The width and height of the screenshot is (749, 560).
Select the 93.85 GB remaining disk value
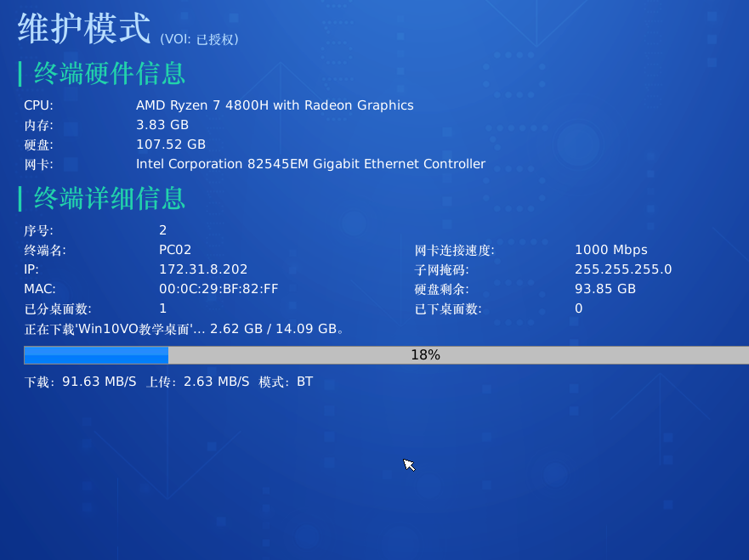(604, 289)
